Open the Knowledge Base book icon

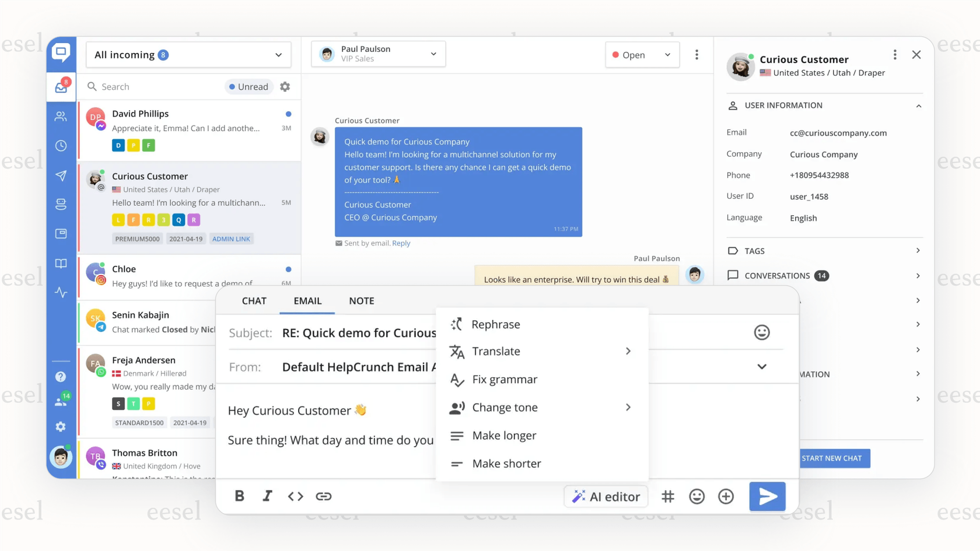(x=61, y=264)
